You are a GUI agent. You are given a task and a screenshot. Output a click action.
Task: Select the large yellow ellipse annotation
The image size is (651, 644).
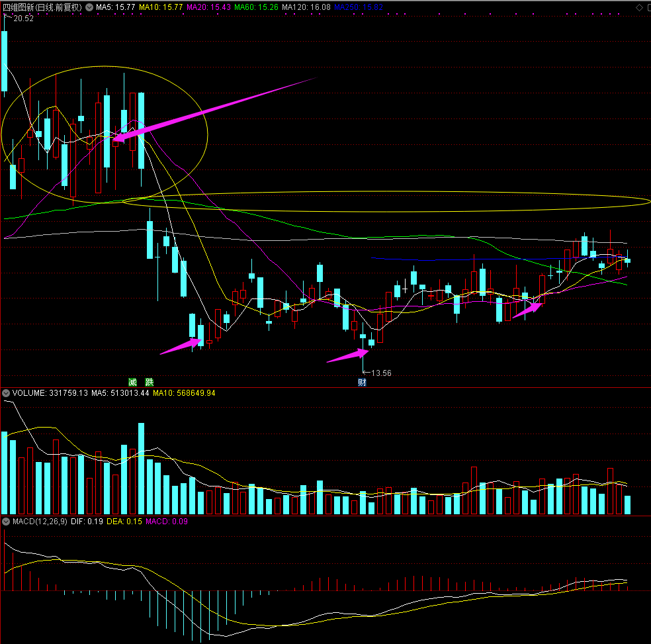105,134
